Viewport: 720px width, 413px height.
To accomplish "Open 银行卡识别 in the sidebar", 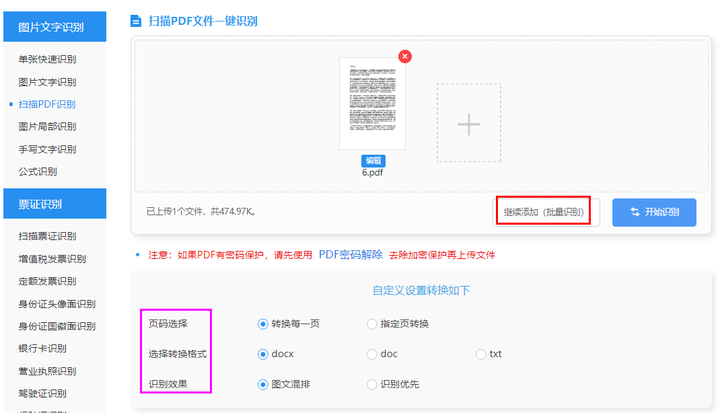I will pos(42,348).
